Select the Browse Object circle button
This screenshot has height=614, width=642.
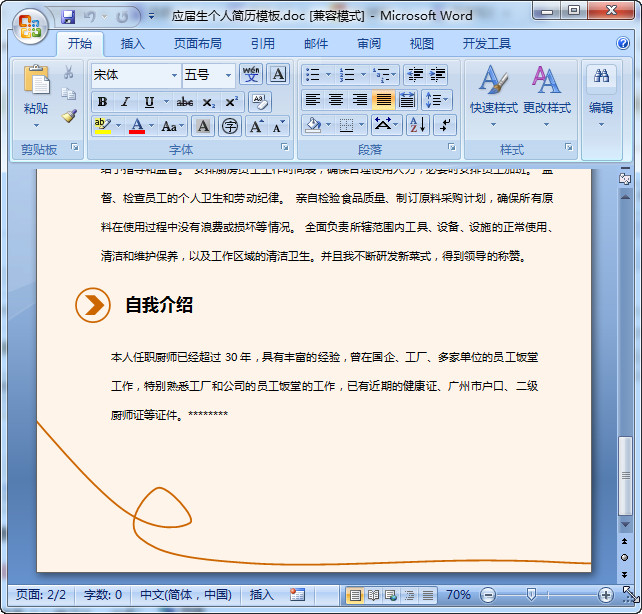[624, 558]
